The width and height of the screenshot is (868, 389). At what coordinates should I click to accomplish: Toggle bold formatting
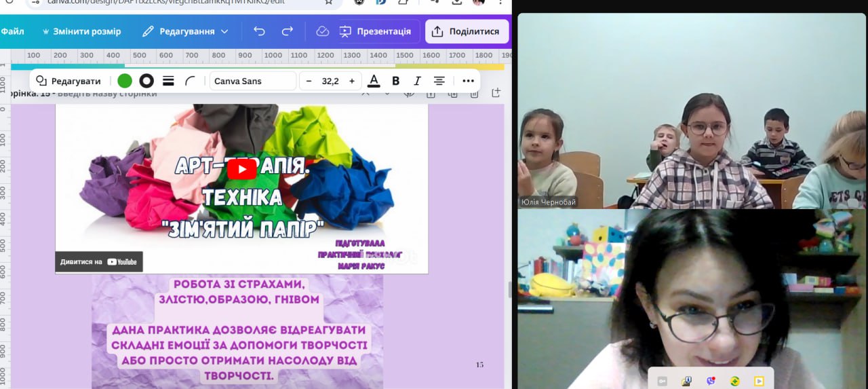tap(396, 81)
